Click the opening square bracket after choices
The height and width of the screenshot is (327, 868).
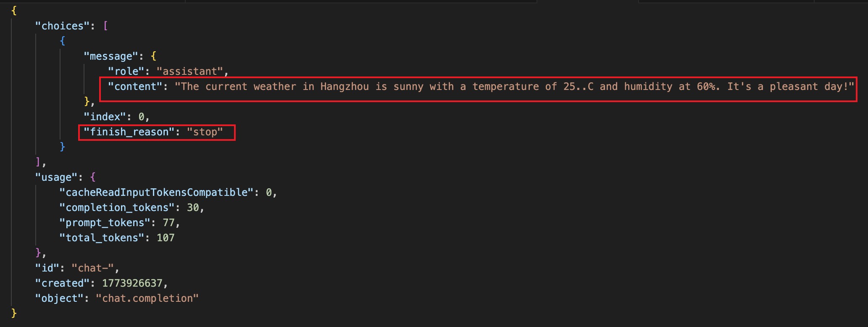[105, 26]
